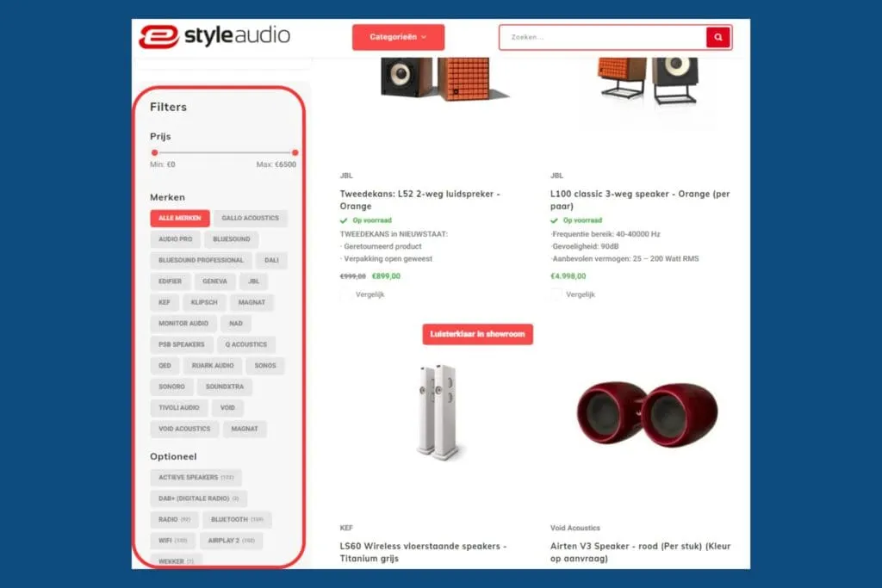This screenshot has height=588, width=882.
Task: Click the Min: €0 price label
Action: (x=163, y=164)
